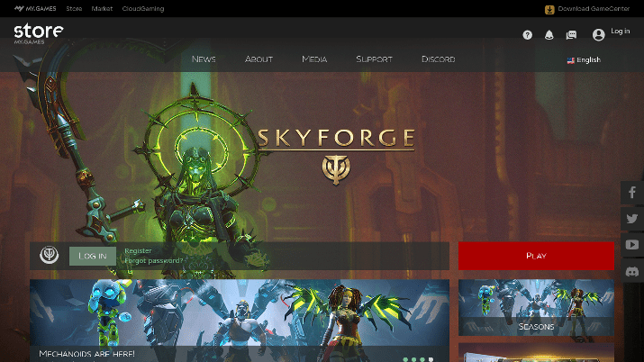Open the Media menu item

pyautogui.click(x=314, y=59)
